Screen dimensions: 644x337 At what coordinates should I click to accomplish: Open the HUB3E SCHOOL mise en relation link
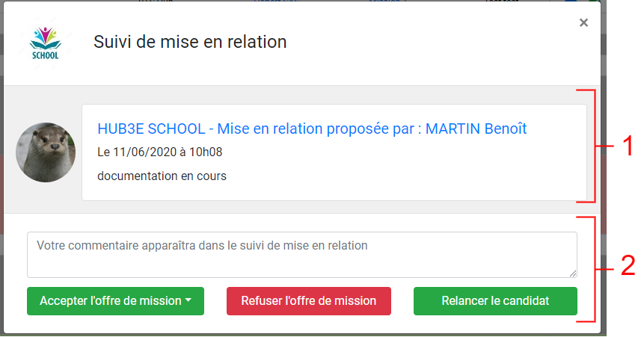(312, 129)
